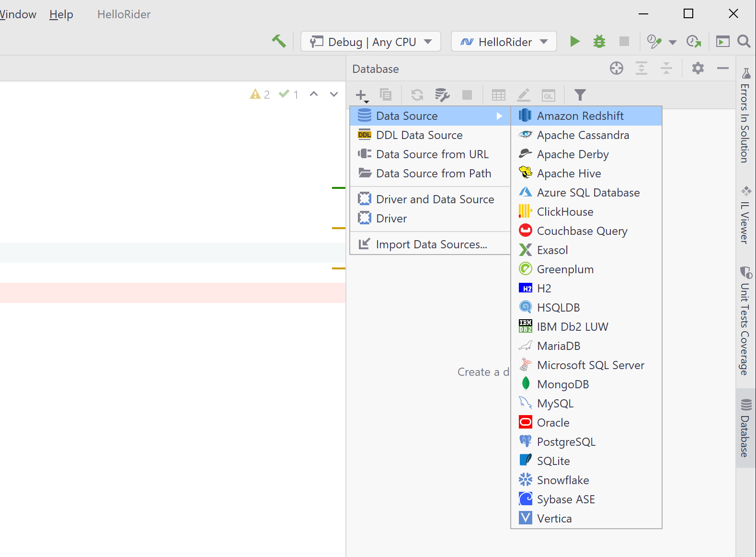The height and width of the screenshot is (557, 756).
Task: Select Import Data Sources menu entry
Action: 431,244
